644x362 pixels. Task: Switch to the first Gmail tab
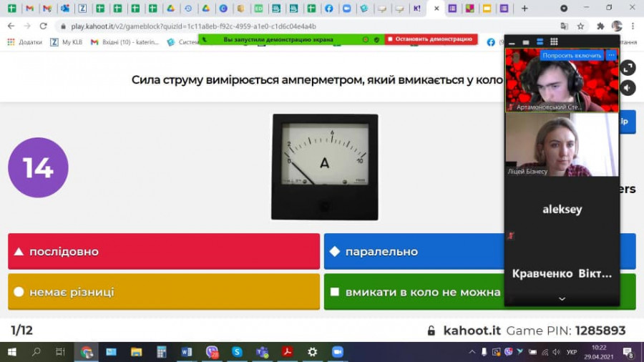[x=29, y=8]
